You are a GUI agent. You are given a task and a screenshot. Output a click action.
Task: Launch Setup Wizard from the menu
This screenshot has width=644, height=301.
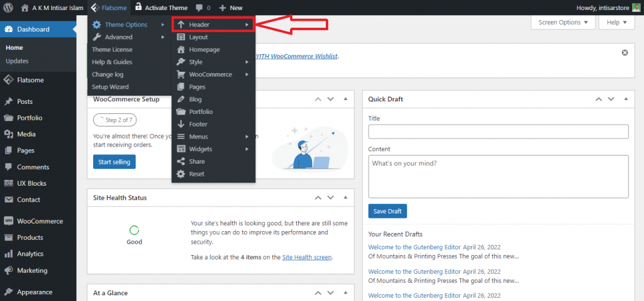(x=110, y=87)
